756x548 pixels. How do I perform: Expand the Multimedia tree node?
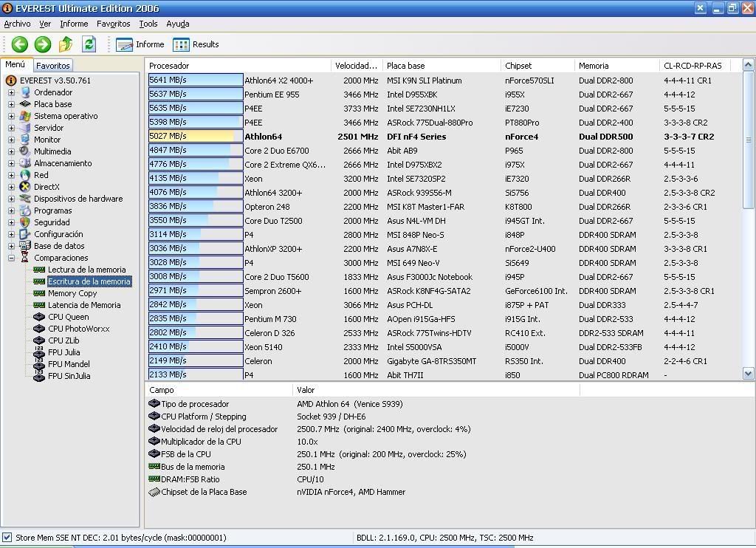coord(12,151)
